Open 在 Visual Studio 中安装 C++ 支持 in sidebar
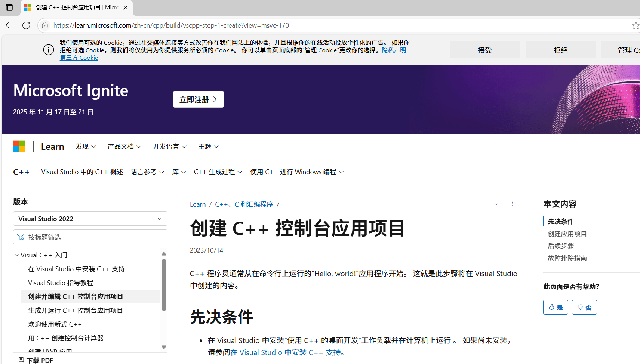Viewport: 640px width, 364px height. click(x=76, y=269)
